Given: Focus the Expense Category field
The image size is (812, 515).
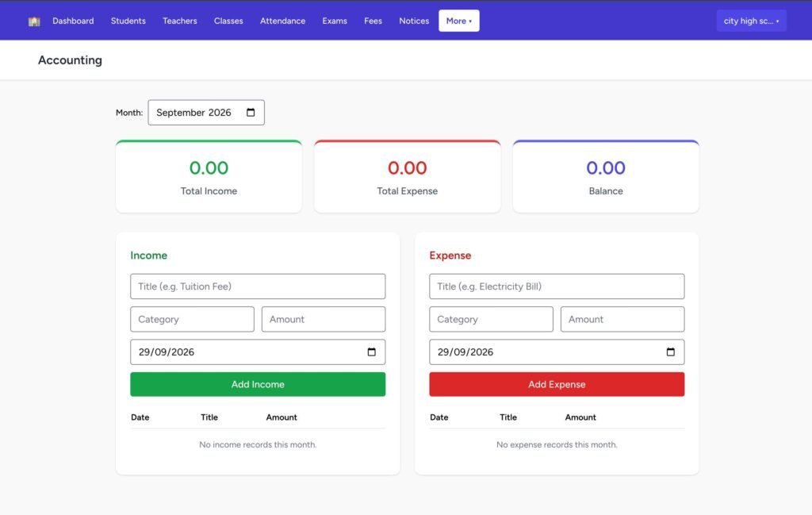Looking at the screenshot, I should [x=491, y=319].
